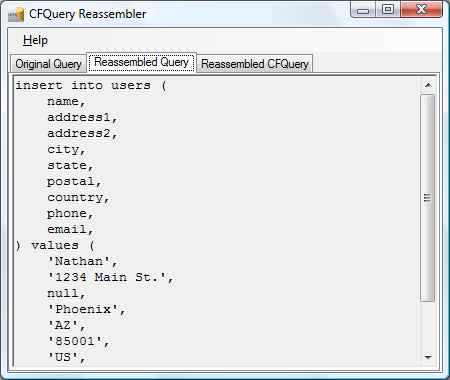Click the 'country,' line
The image size is (450, 380).
click(x=78, y=197)
